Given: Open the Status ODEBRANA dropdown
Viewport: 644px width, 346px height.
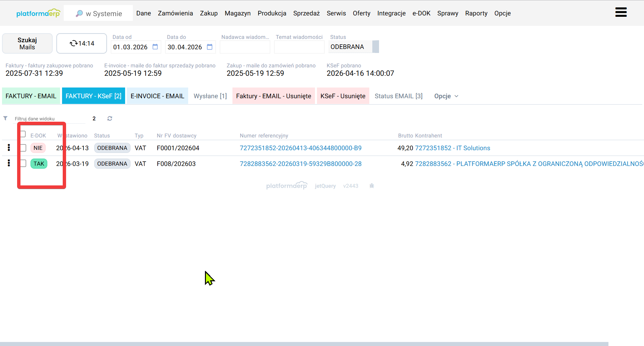Looking at the screenshot, I should (x=375, y=47).
